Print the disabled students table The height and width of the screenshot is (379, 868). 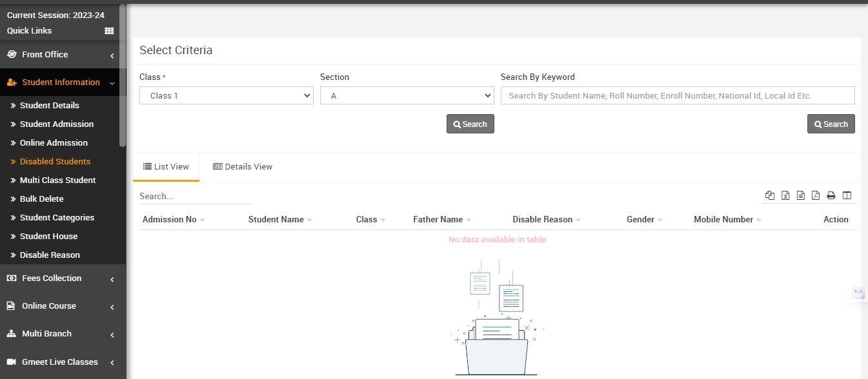[831, 196]
